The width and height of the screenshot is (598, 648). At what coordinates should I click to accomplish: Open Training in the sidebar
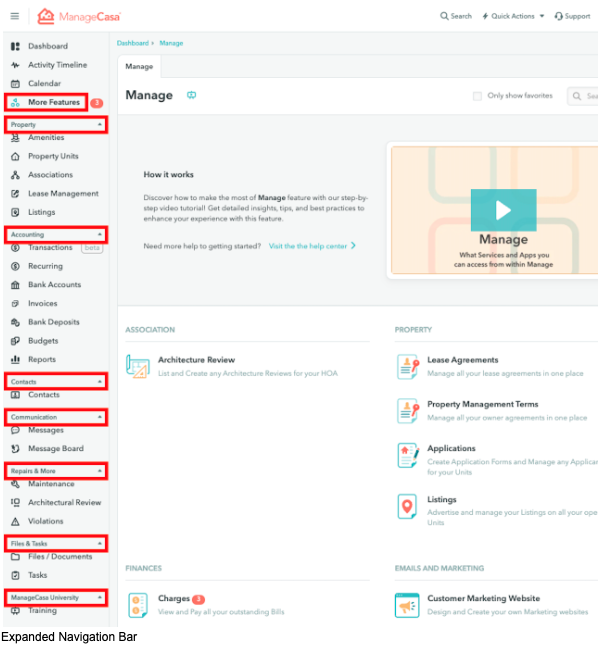(42, 610)
